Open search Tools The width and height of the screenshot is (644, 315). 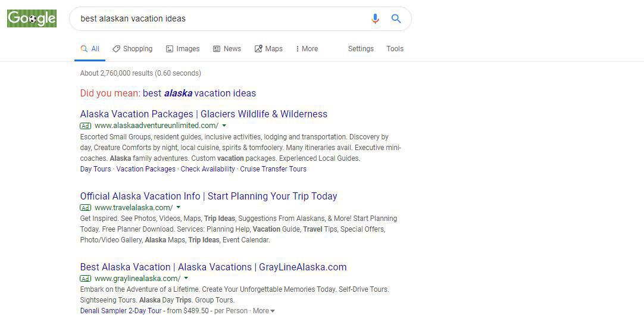[x=395, y=48]
